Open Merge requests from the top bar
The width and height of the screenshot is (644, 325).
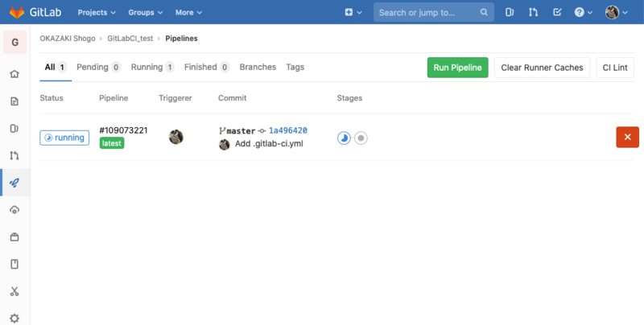pos(533,12)
